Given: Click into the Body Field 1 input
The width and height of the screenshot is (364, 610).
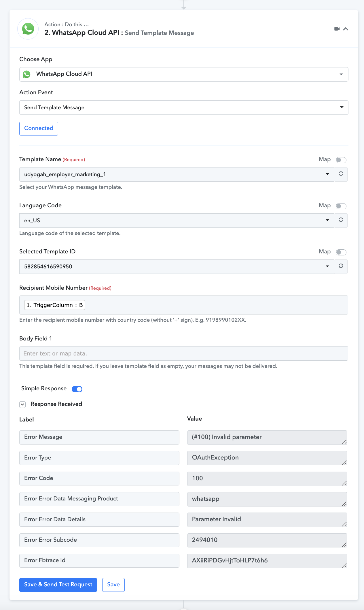Looking at the screenshot, I should pyautogui.click(x=184, y=353).
